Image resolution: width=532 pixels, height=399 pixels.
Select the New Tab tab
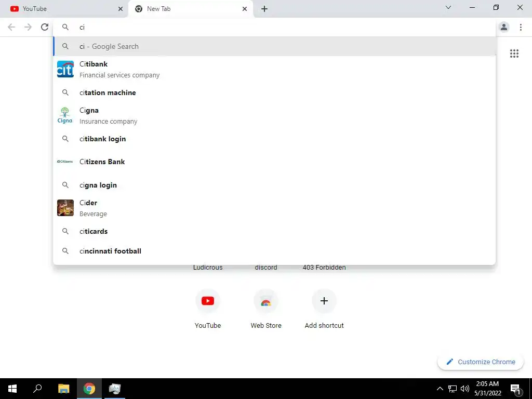click(x=191, y=9)
